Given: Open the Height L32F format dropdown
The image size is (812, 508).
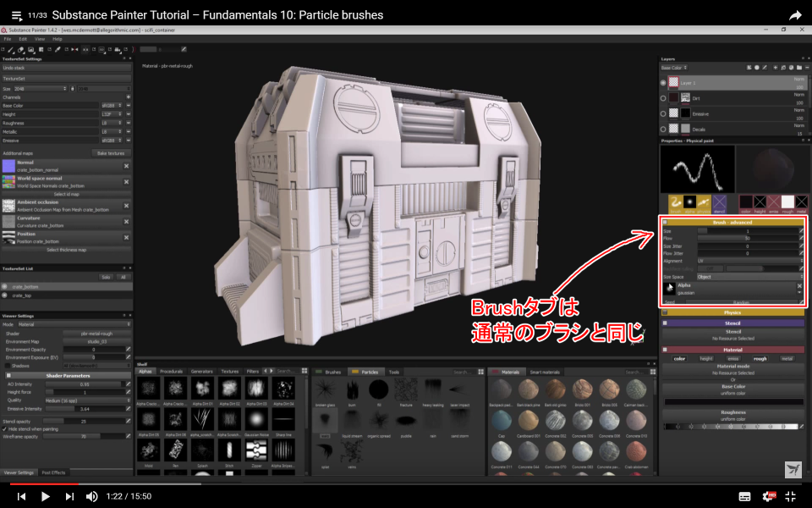Looking at the screenshot, I should click(112, 114).
